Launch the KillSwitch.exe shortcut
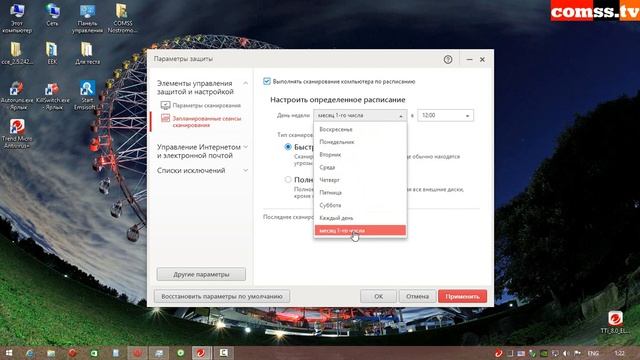The width and height of the screenshot is (640, 360). pos(52,96)
